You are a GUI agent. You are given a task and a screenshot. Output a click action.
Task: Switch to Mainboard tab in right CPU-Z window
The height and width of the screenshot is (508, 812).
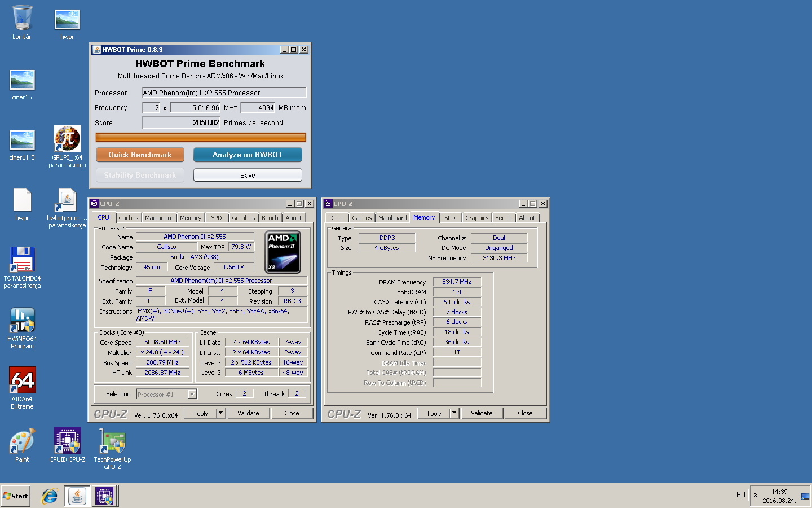(x=392, y=218)
